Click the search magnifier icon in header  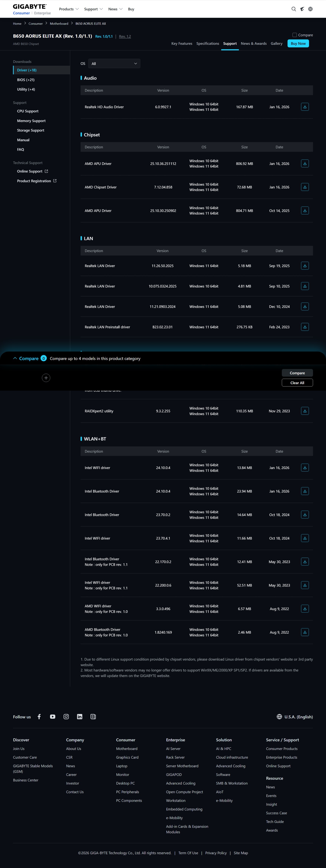click(294, 9)
